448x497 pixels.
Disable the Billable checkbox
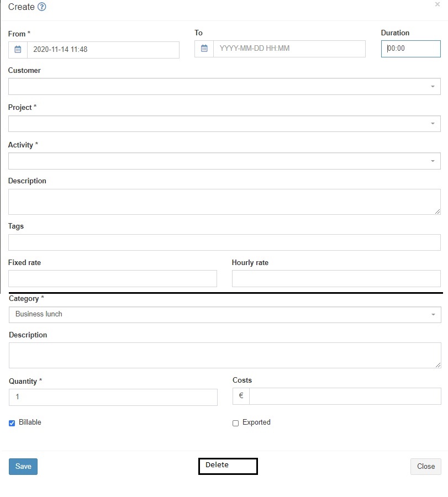(x=12, y=423)
